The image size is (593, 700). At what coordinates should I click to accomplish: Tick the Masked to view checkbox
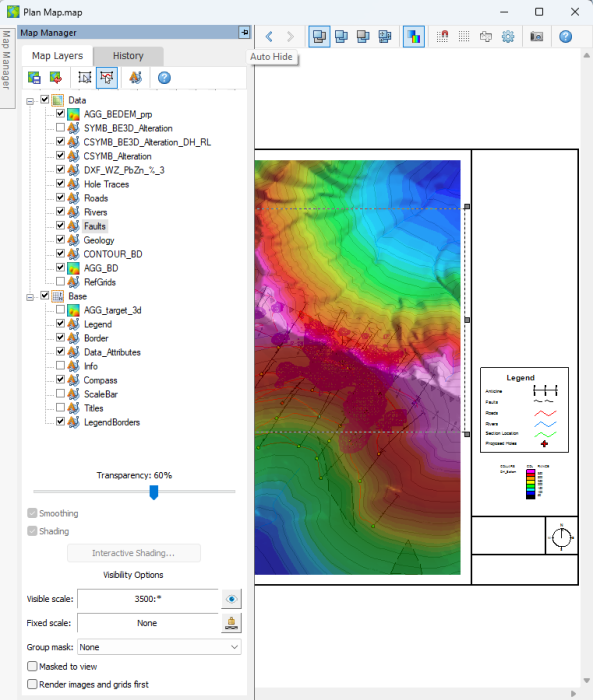[32, 666]
